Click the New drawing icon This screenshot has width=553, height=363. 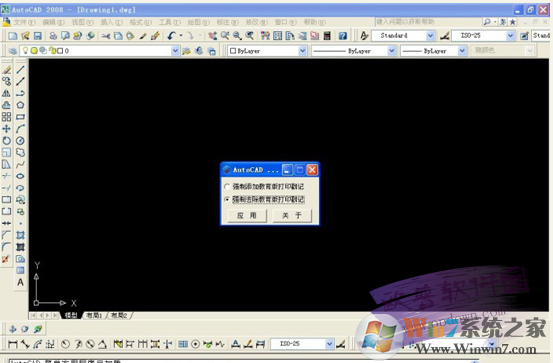(x=13, y=36)
